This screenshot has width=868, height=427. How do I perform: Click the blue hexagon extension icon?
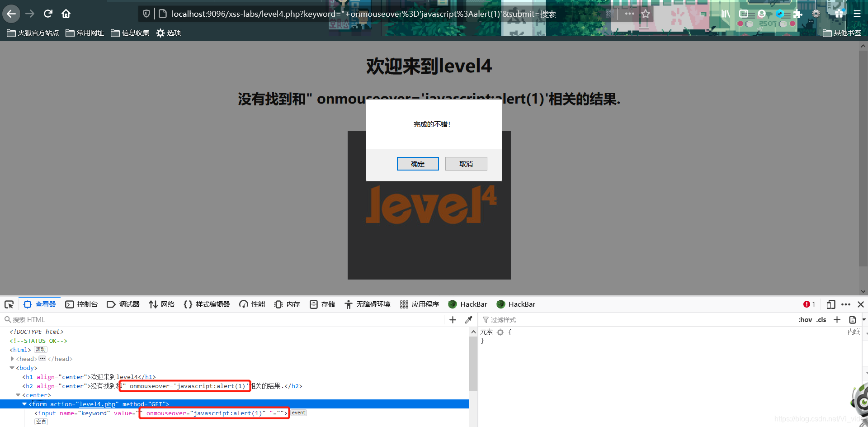(780, 14)
